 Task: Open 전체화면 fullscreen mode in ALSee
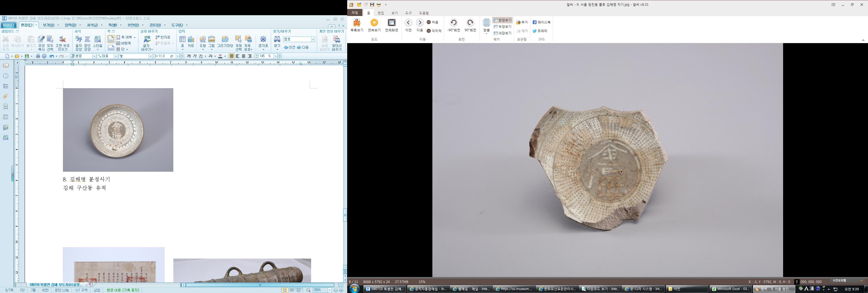point(391,25)
